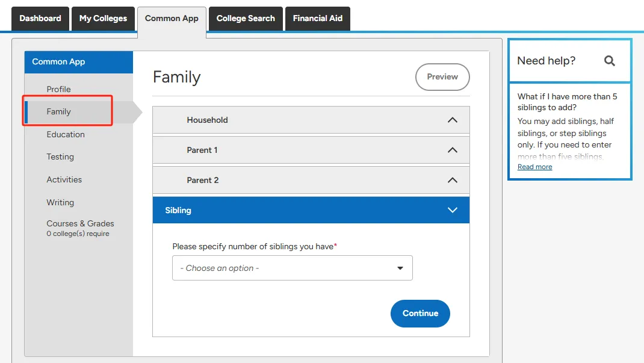Go to the College Search tab

[246, 19]
